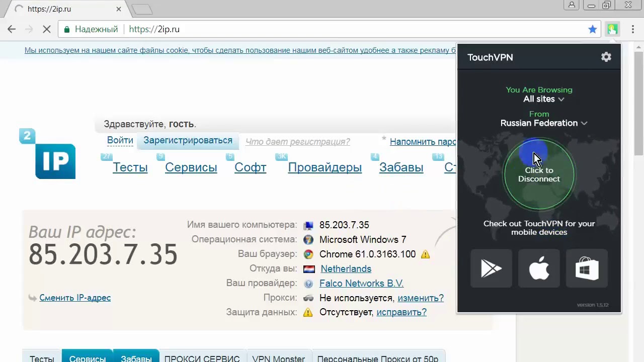Screen dimensions: 644x362
Task: Go back to previous page
Action: [12, 29]
